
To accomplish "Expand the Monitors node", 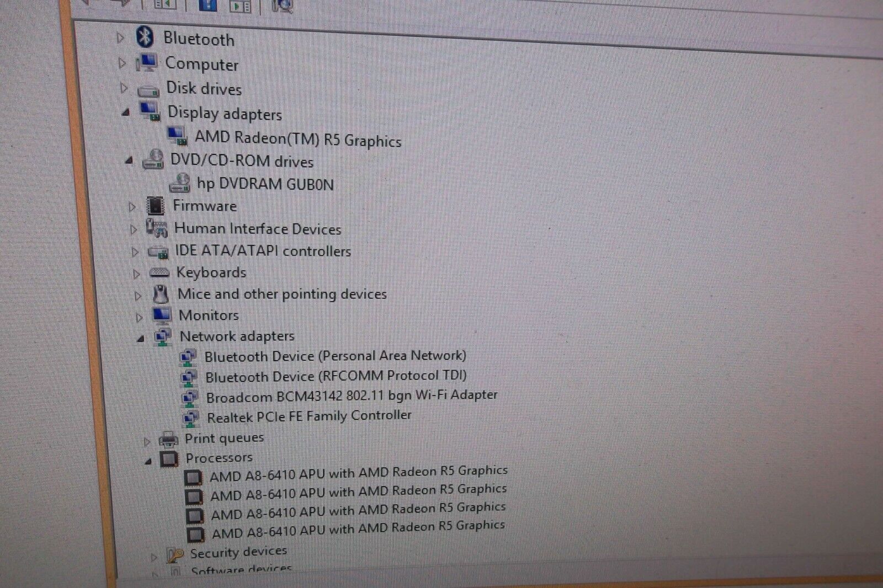I will click(x=139, y=317).
